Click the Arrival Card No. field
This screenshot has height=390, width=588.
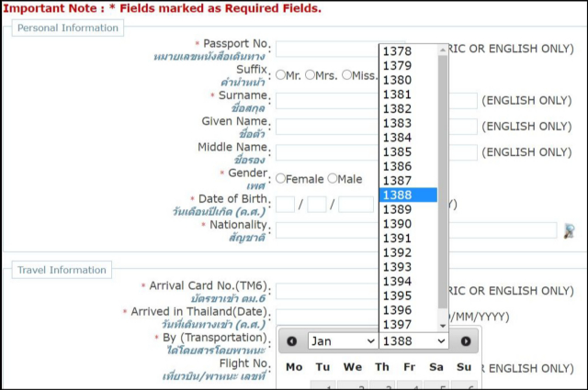326,291
